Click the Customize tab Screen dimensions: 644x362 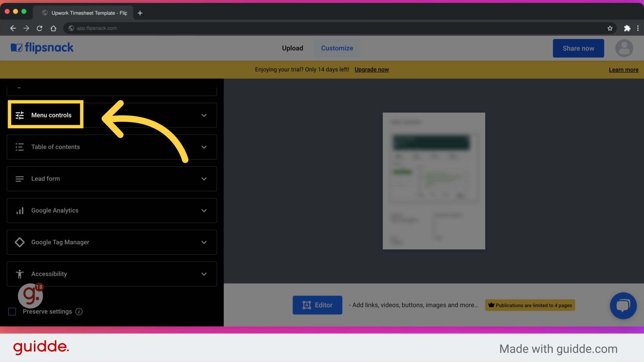coord(337,48)
